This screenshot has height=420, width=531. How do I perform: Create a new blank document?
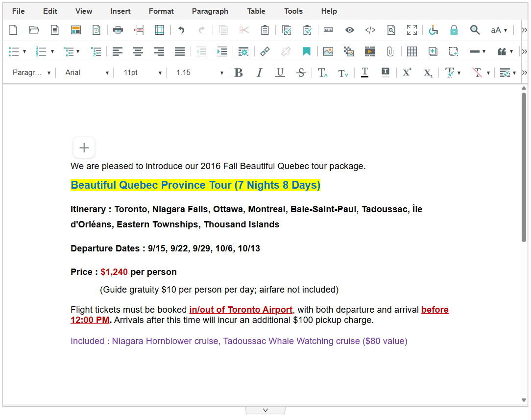click(13, 30)
